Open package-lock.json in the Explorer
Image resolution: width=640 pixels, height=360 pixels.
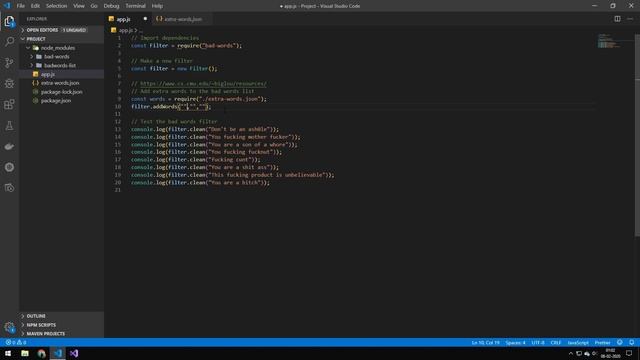[x=62, y=92]
